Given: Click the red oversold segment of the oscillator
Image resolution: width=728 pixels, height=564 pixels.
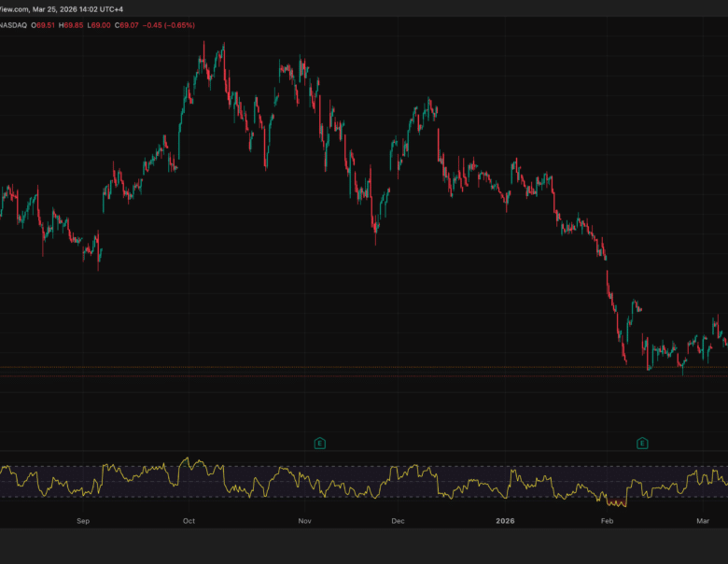Looking at the screenshot, I should coord(616,504).
